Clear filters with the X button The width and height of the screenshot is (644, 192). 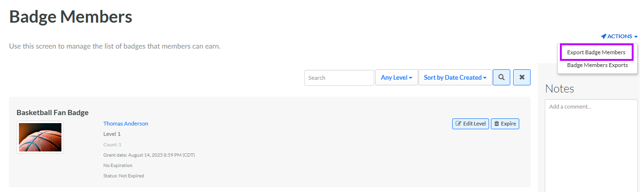pyautogui.click(x=522, y=77)
